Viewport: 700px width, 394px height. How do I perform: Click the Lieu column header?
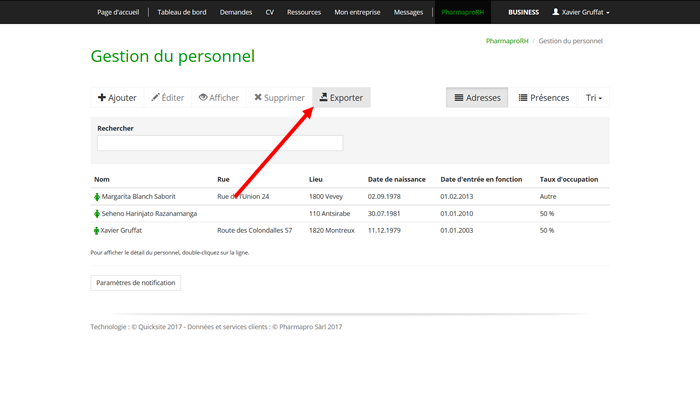pyautogui.click(x=316, y=179)
